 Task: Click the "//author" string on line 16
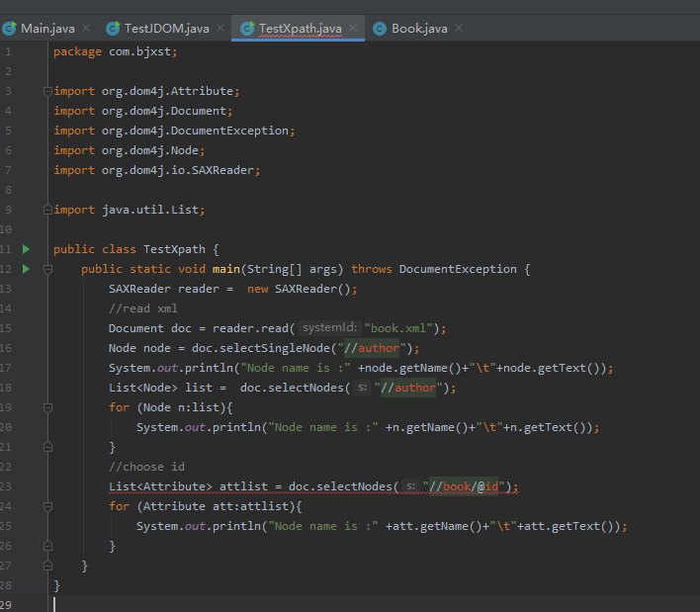click(x=372, y=348)
